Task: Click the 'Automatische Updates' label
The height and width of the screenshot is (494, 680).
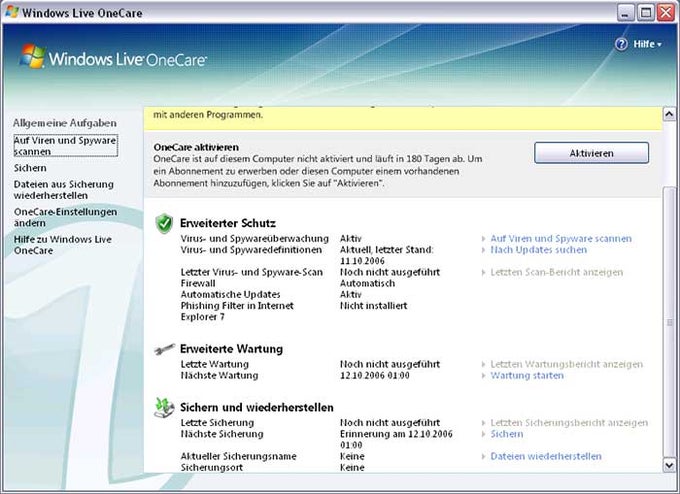Action: pyautogui.click(x=230, y=294)
